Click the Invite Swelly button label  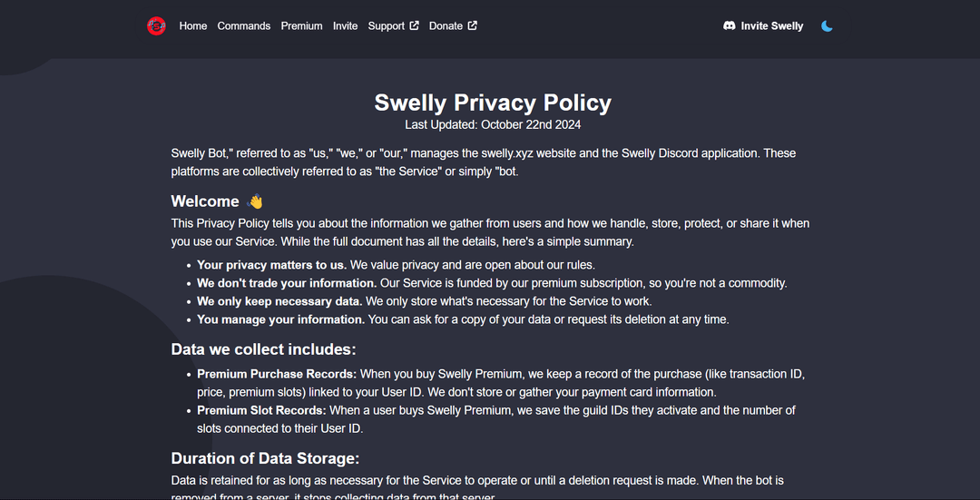tap(772, 26)
